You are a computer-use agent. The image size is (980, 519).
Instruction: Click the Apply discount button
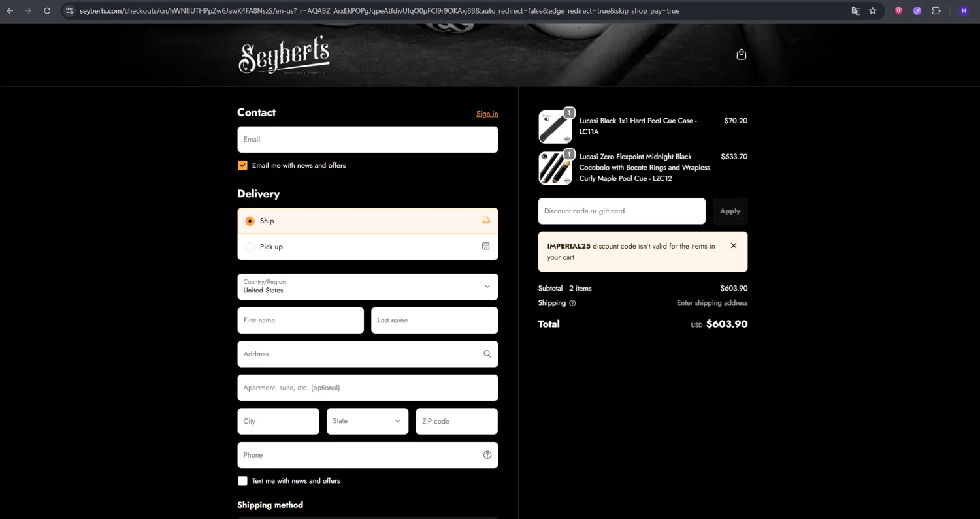730,211
